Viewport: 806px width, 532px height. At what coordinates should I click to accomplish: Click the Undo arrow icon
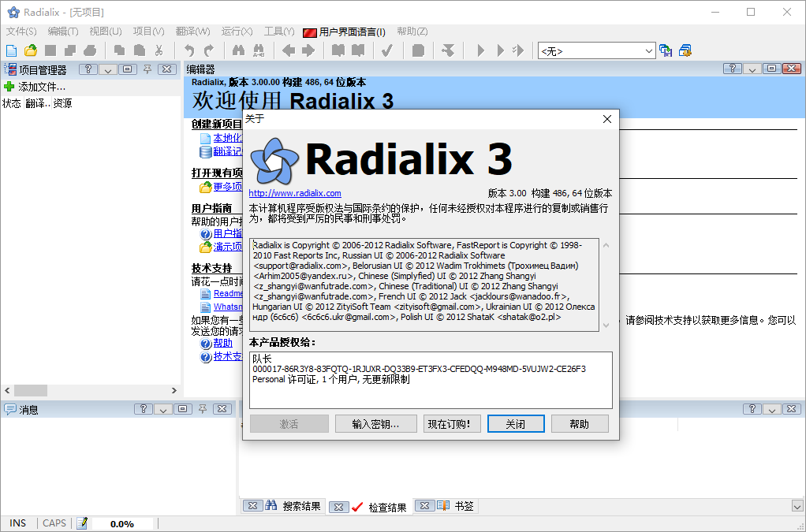(x=189, y=50)
